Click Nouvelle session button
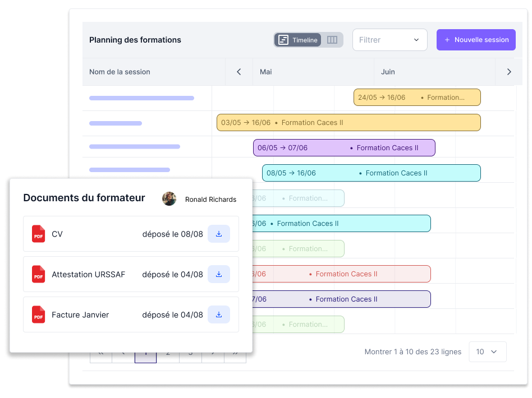Screen dimensions: 532x398 476,40
